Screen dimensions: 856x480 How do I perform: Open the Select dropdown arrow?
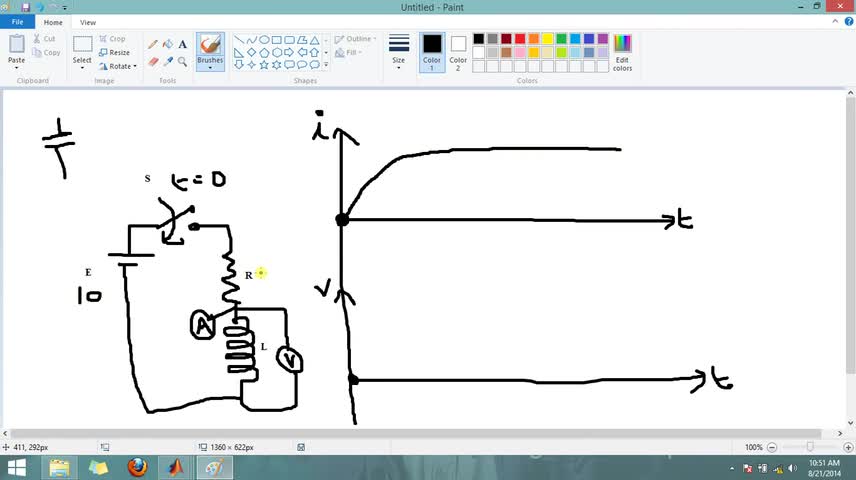pyautogui.click(x=82, y=68)
